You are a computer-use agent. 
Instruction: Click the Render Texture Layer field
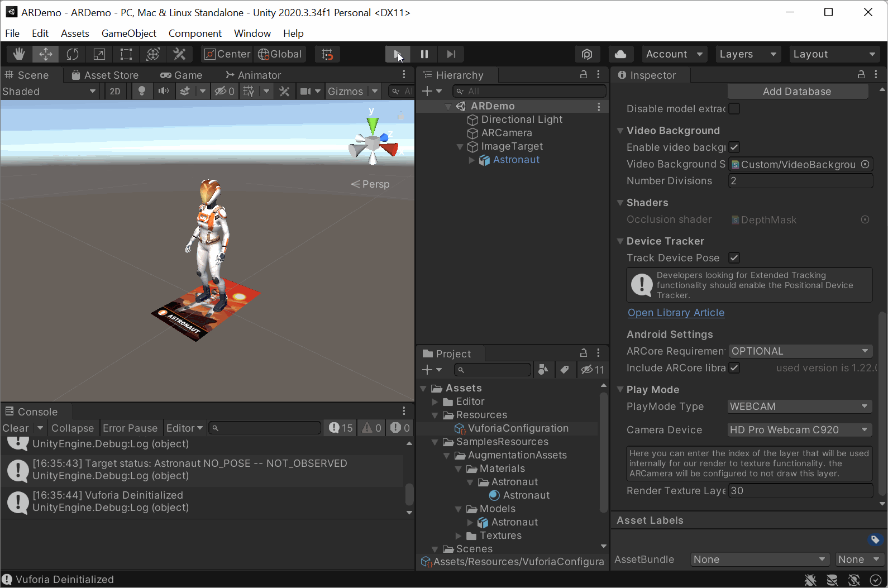pyautogui.click(x=800, y=491)
